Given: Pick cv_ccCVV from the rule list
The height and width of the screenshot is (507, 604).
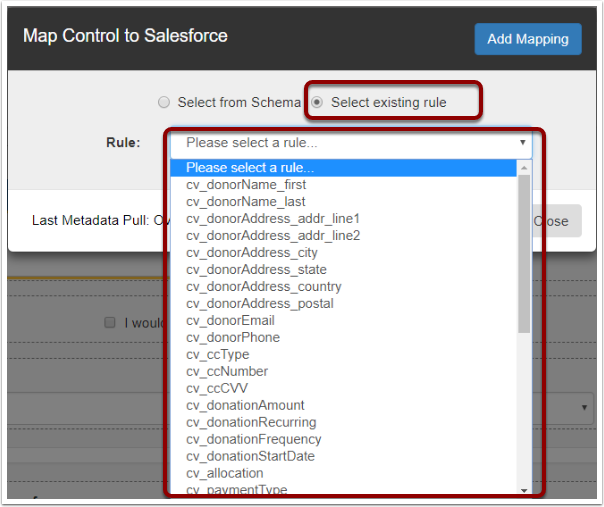Looking at the screenshot, I should [343, 388].
